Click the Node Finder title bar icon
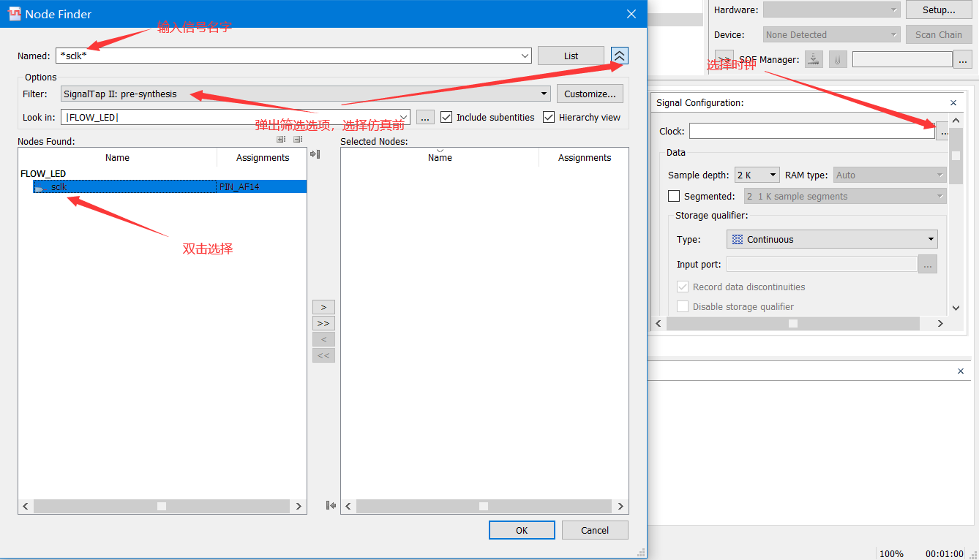 click(14, 14)
